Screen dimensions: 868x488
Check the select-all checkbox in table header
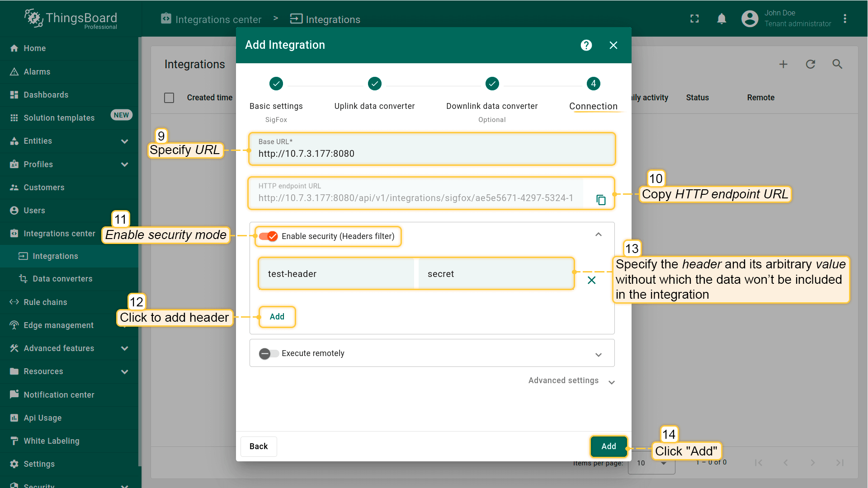tap(169, 98)
